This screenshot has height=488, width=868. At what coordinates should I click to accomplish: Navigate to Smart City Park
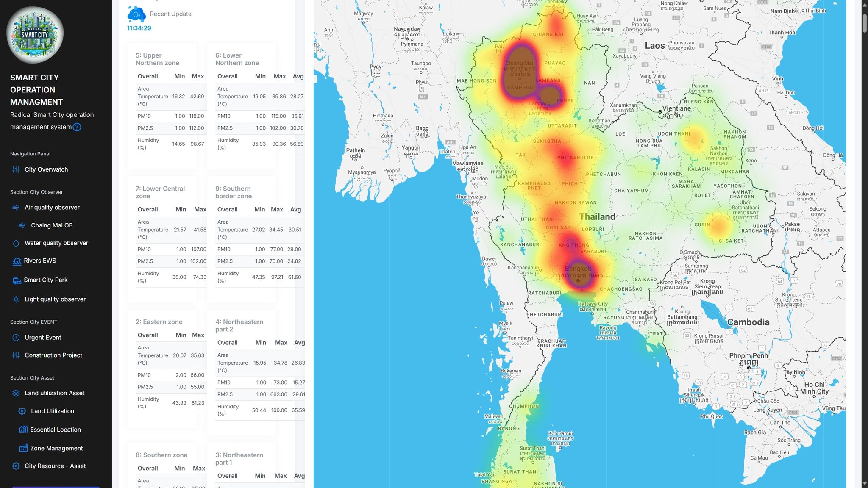pyautogui.click(x=46, y=280)
